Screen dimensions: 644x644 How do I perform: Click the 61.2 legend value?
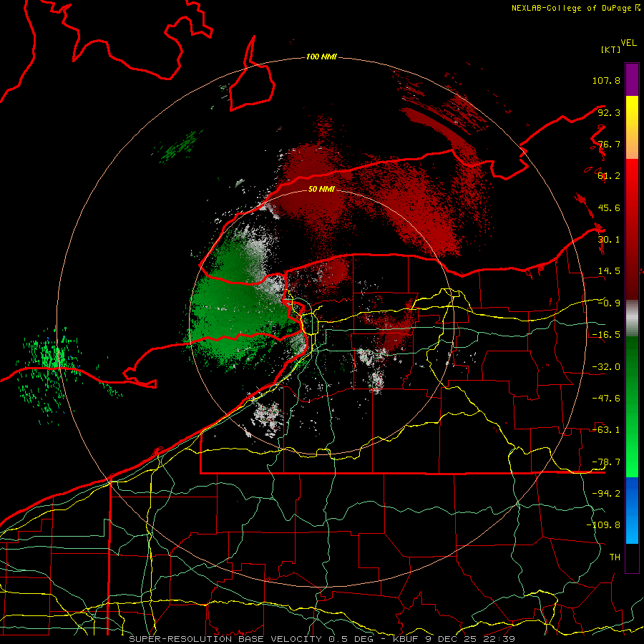[x=609, y=176]
